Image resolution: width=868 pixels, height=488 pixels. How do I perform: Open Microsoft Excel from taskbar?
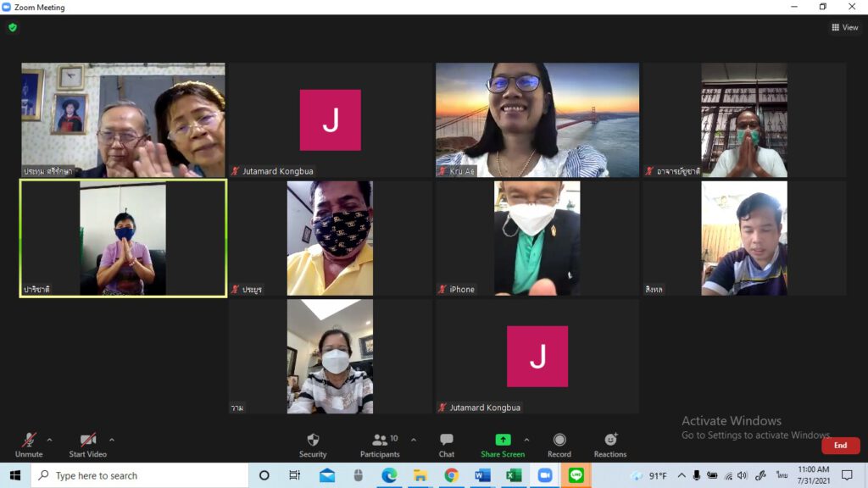click(x=513, y=475)
